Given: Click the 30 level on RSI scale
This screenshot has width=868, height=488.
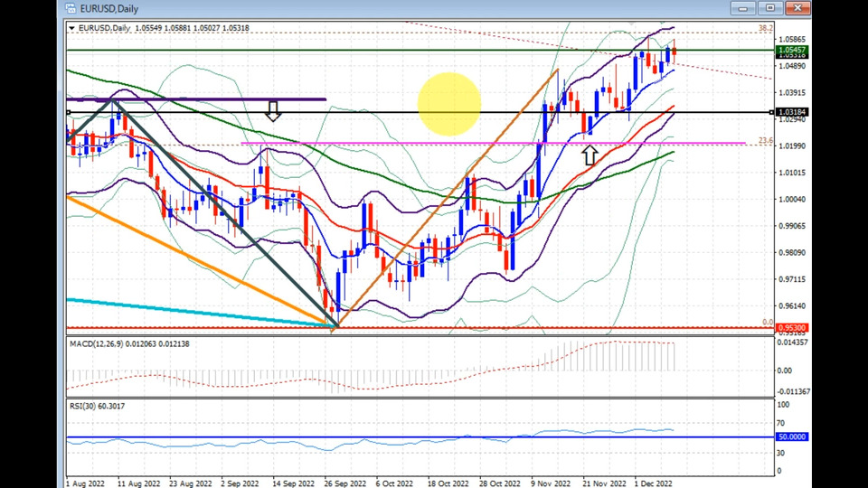Looking at the screenshot, I should coord(781,453).
